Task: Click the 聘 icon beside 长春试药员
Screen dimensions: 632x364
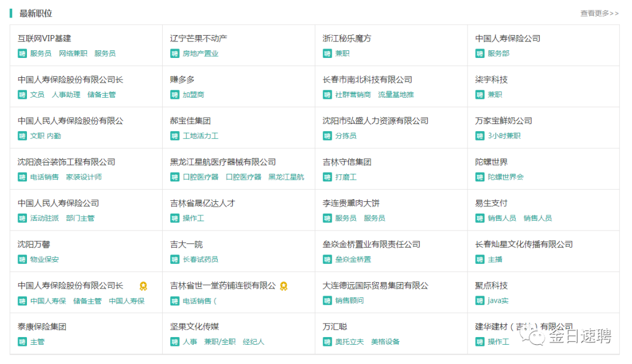Action: [174, 259]
